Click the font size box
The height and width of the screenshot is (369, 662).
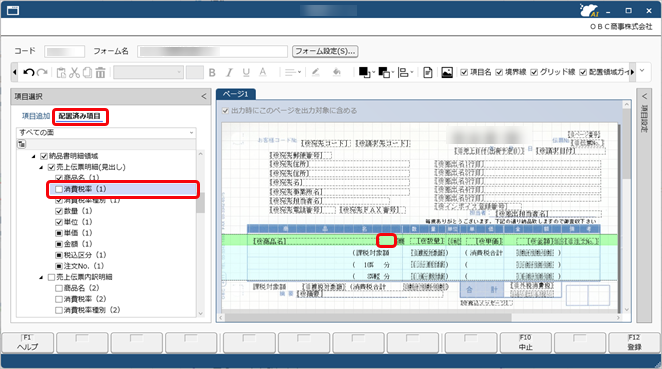[x=195, y=73]
